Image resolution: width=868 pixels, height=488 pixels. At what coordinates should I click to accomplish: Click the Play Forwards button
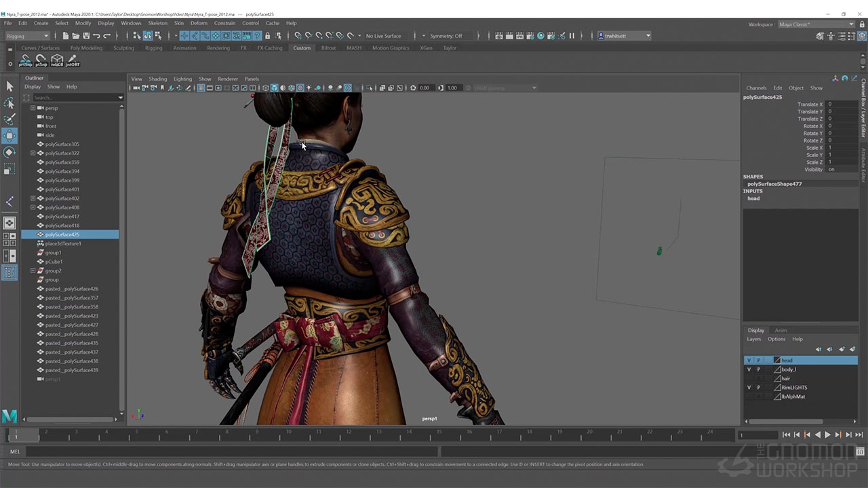coord(827,434)
